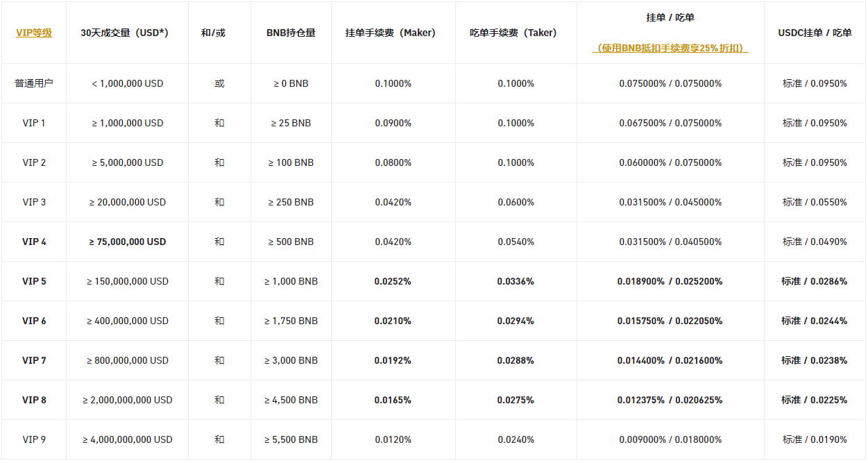The width and height of the screenshot is (868, 463).
Task: Click the VIP 9 tier label
Action: coord(33,439)
